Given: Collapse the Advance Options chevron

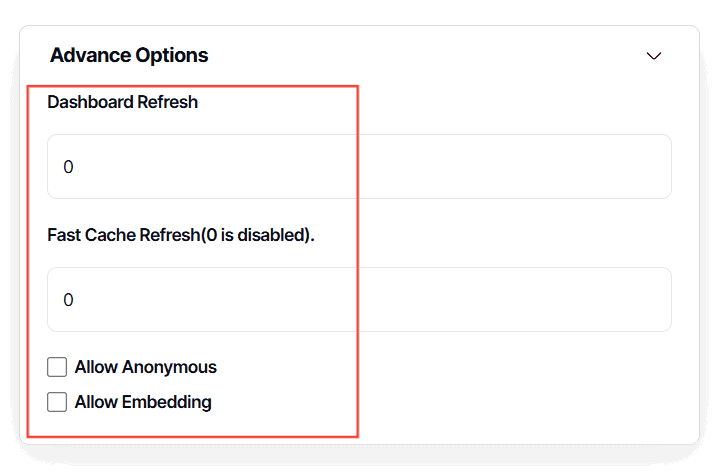Looking at the screenshot, I should coord(654,56).
